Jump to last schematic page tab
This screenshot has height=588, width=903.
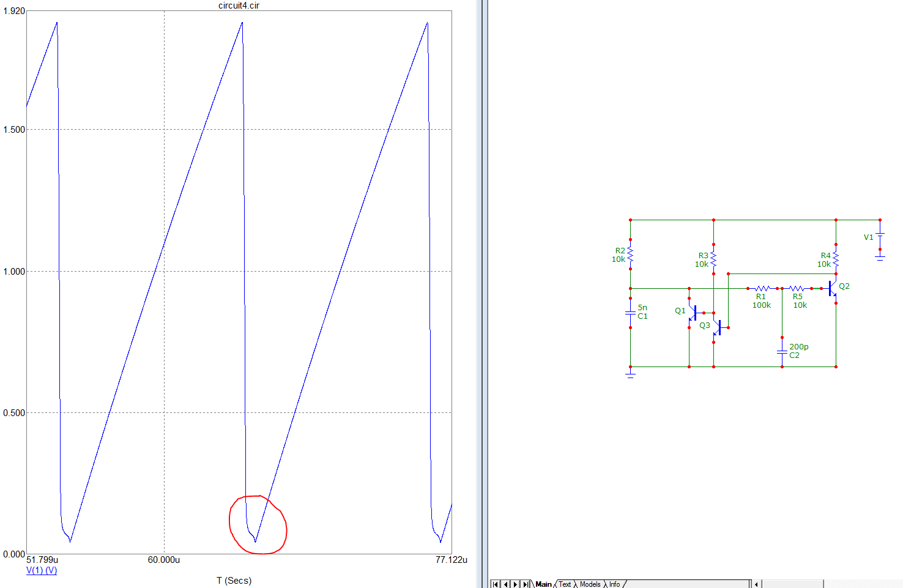pyautogui.click(x=525, y=584)
